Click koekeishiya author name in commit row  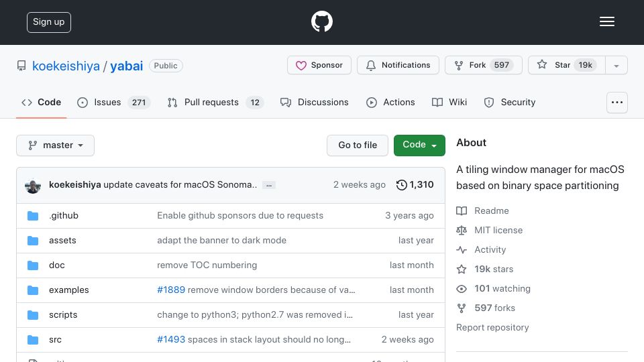coord(74,185)
